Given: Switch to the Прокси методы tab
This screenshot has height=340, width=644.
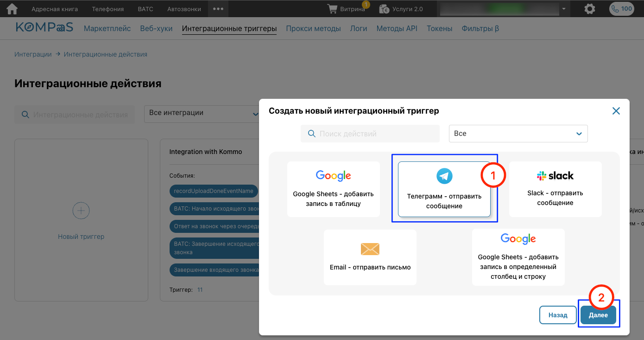Looking at the screenshot, I should click(x=313, y=29).
